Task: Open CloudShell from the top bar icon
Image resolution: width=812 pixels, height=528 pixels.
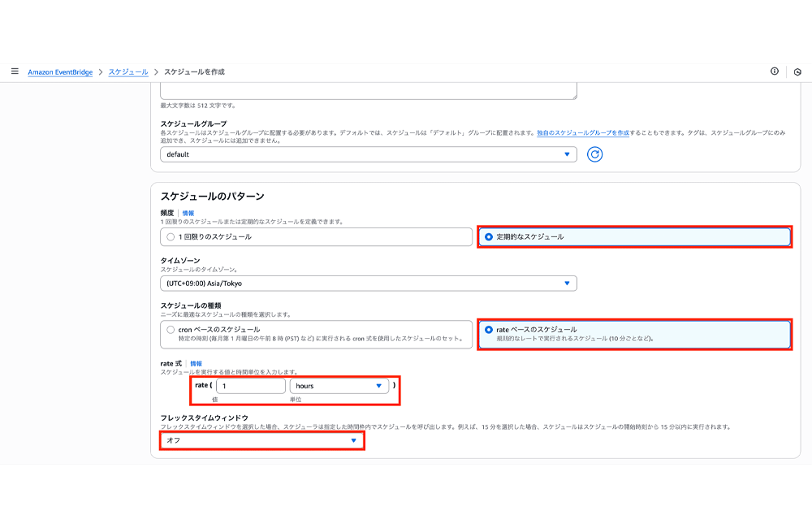Action: click(x=797, y=71)
